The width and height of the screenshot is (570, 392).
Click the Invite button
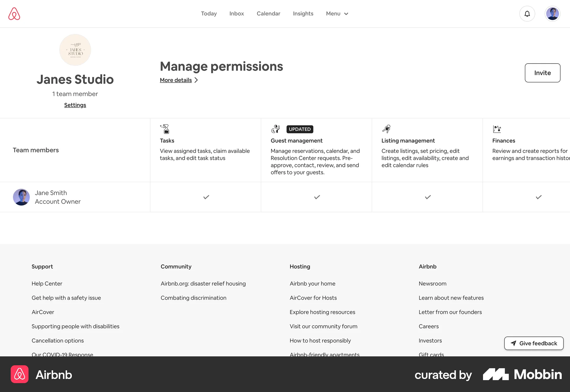coord(542,73)
